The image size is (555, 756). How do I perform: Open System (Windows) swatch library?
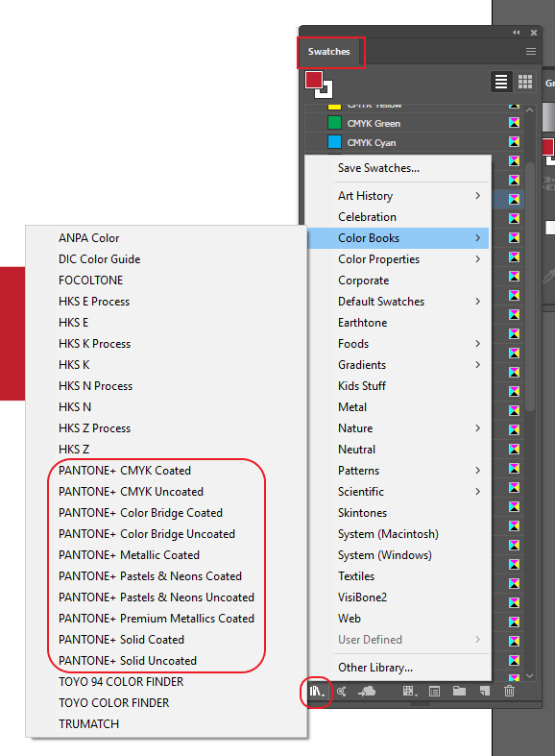(398, 555)
